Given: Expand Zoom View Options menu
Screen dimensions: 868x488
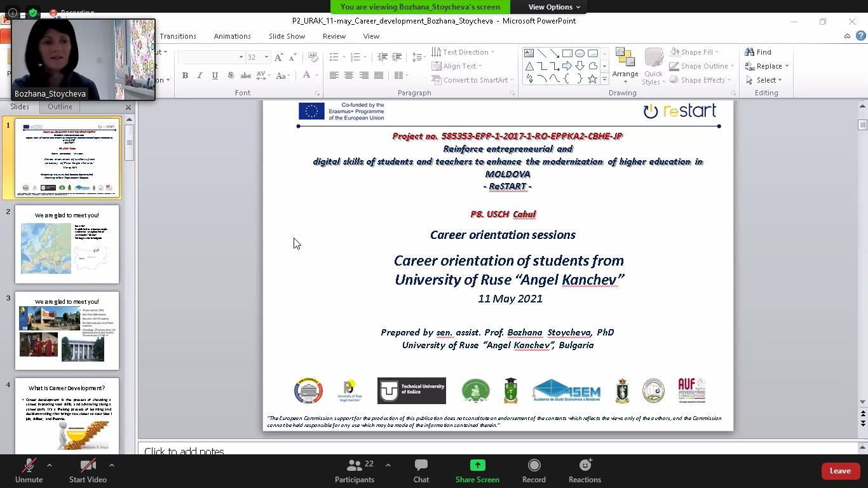Looking at the screenshot, I should click(x=554, y=7).
